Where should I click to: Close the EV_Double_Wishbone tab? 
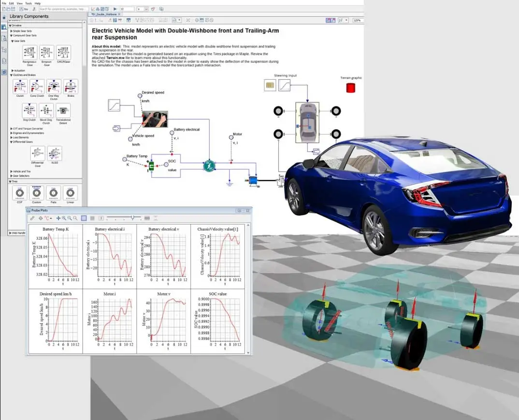click(119, 14)
